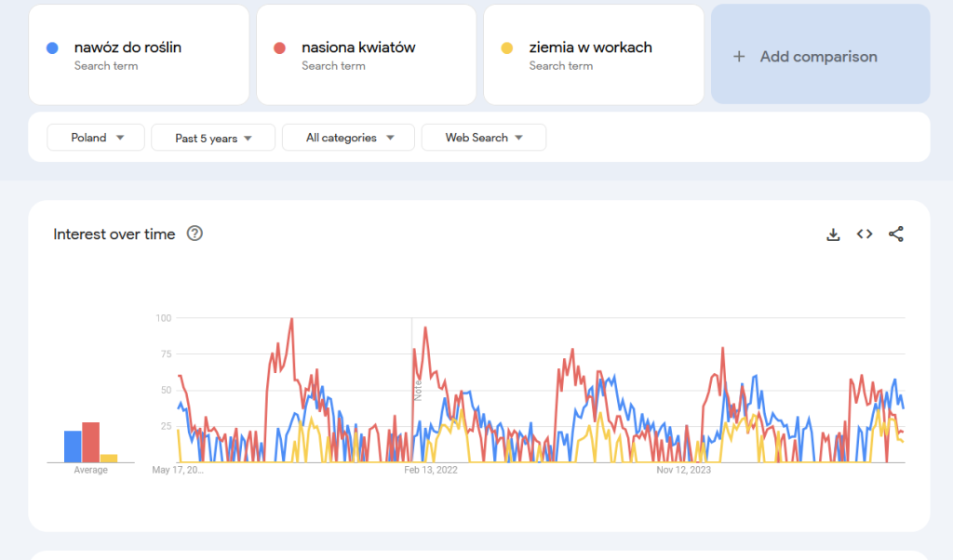
Task: Open the All categories dropdown
Action: [348, 138]
